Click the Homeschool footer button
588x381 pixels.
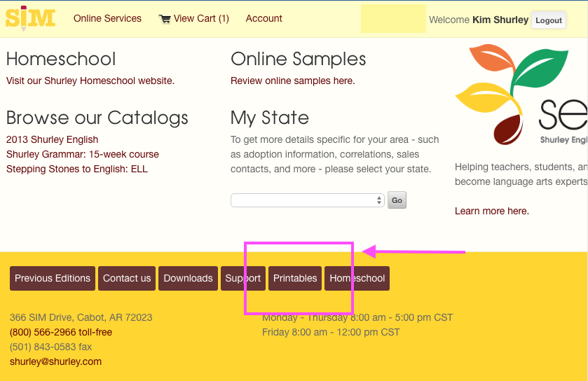[x=357, y=278]
